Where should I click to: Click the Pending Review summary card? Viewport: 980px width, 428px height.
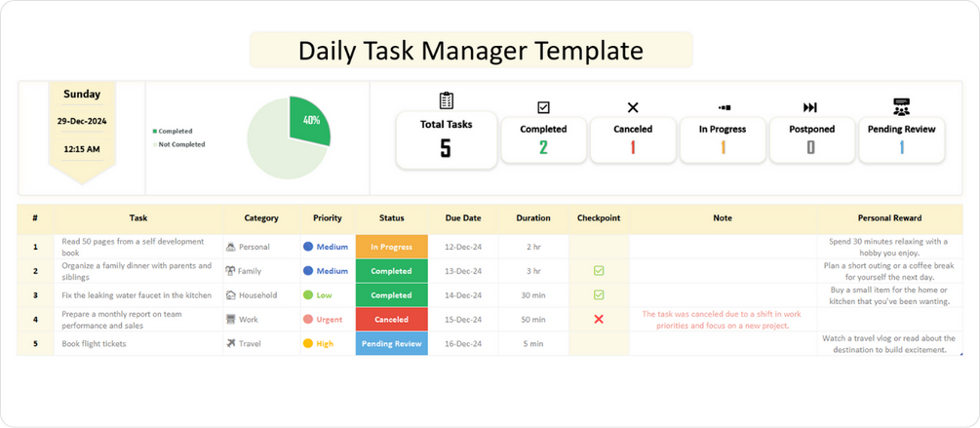coord(901,140)
